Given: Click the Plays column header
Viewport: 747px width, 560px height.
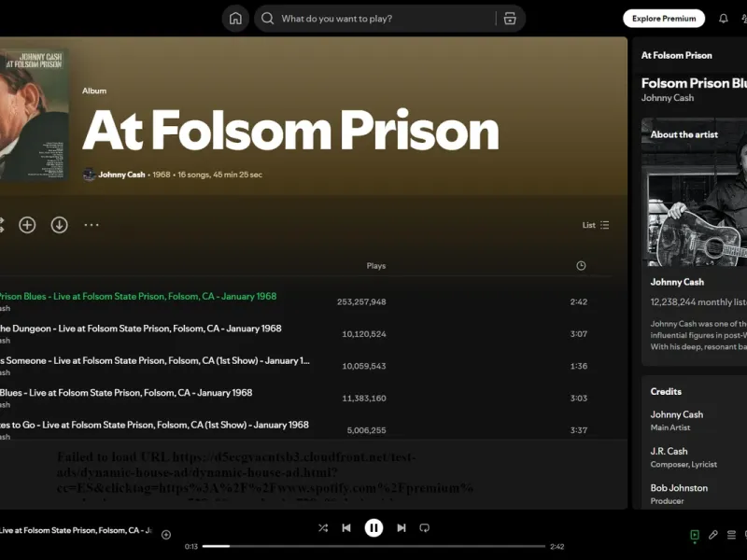Looking at the screenshot, I should [x=376, y=266].
